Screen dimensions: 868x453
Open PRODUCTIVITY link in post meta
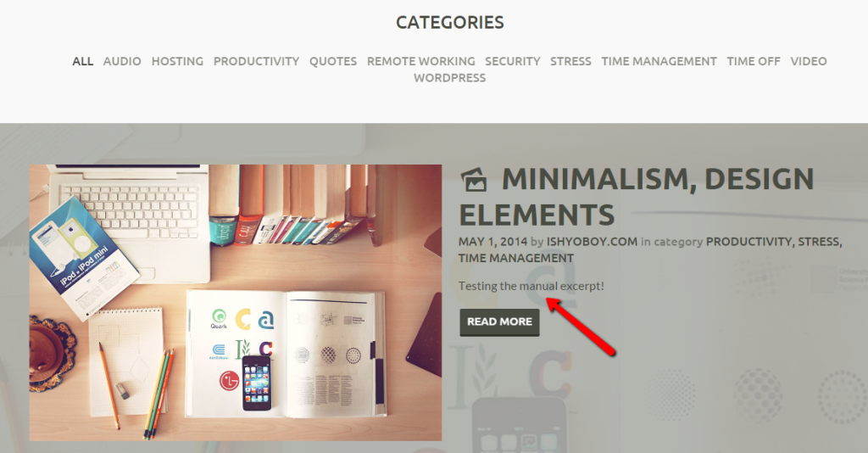(749, 242)
